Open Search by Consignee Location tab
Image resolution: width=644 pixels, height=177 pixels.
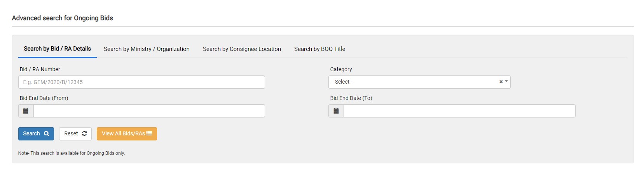(x=242, y=49)
